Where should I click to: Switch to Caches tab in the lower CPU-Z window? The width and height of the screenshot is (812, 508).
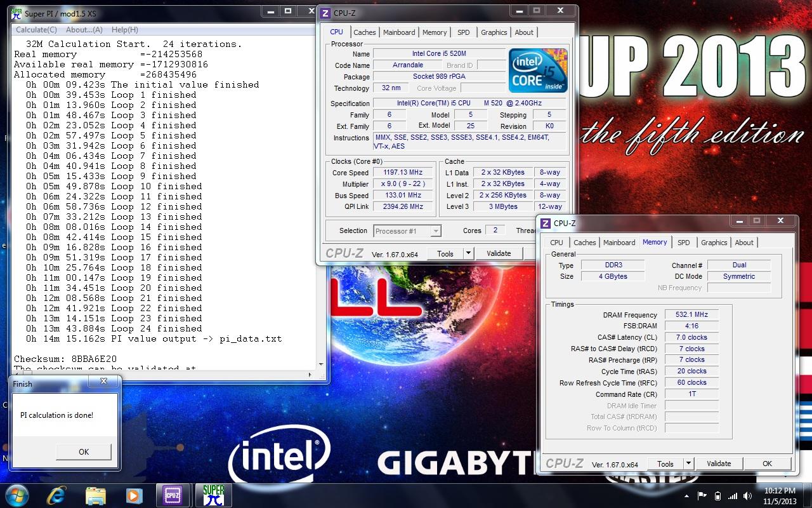click(585, 243)
